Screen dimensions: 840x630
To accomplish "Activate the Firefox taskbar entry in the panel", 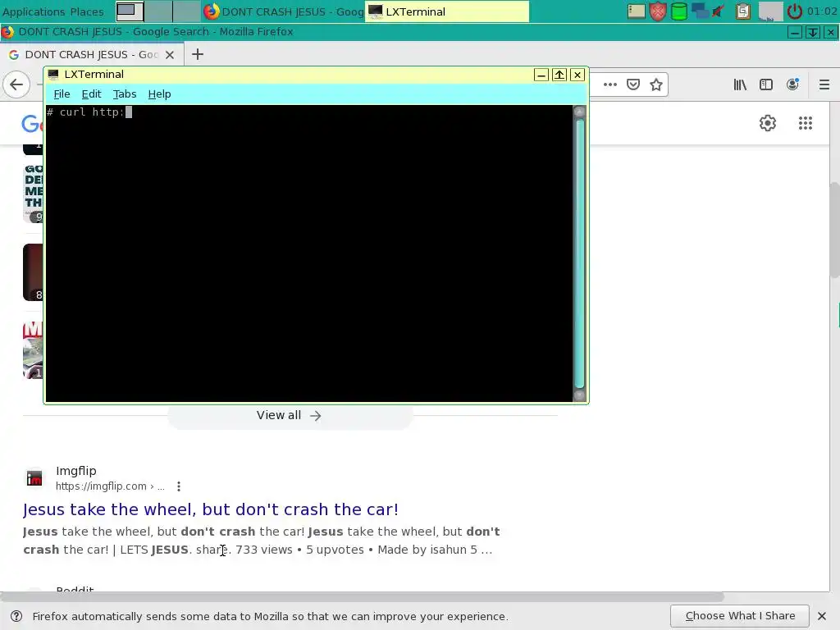I will [x=284, y=11].
